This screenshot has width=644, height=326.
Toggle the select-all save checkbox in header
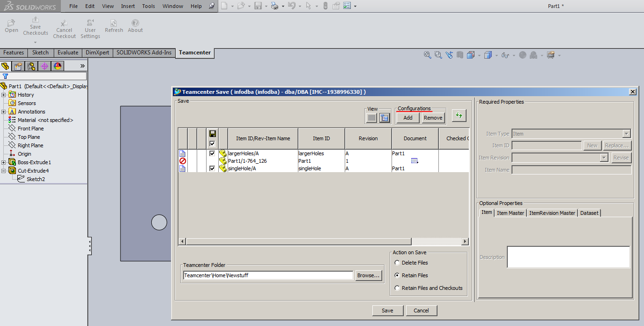coord(212,144)
